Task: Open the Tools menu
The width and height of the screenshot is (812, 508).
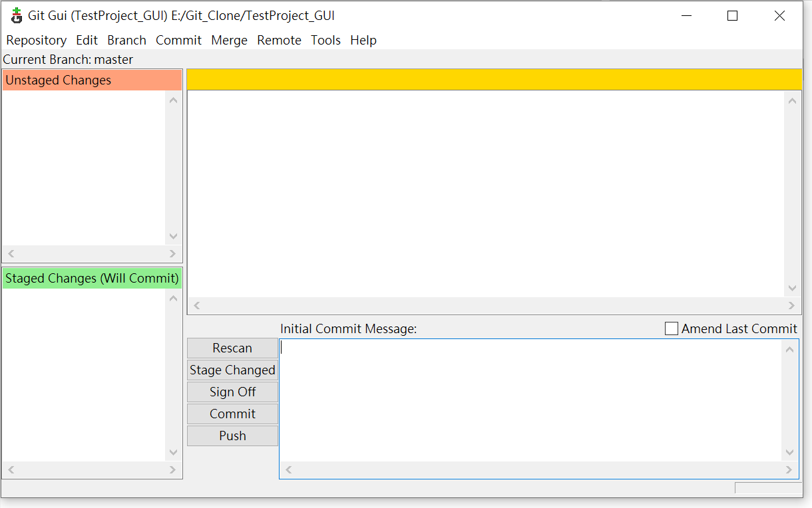Action: pos(325,40)
